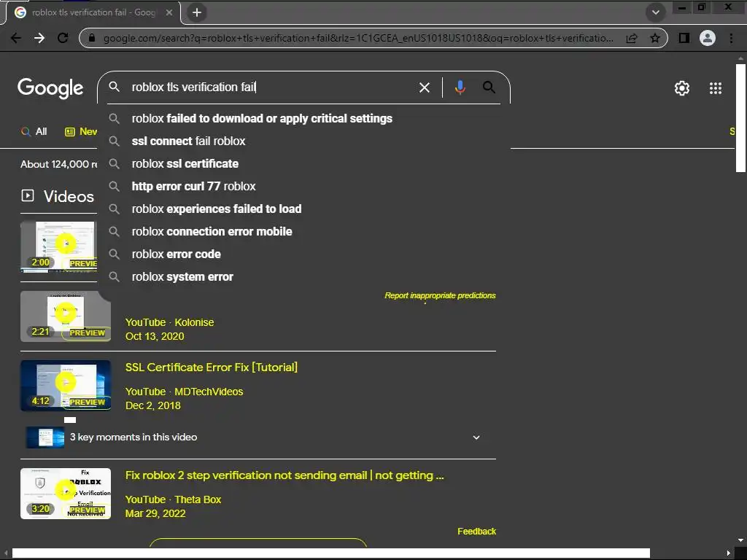Play the 3:20 Theta Box video thumbnail

[x=65, y=494]
